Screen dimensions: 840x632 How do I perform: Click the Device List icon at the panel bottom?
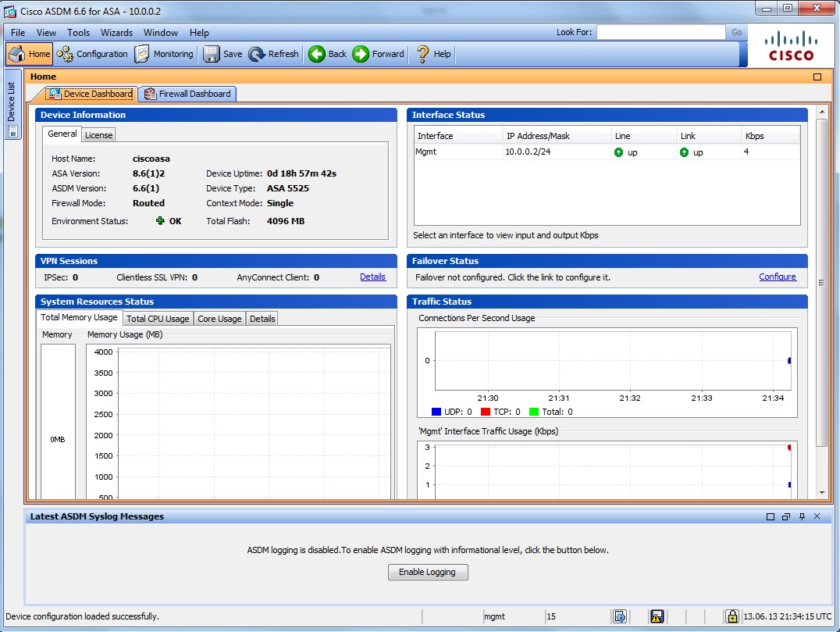12,131
